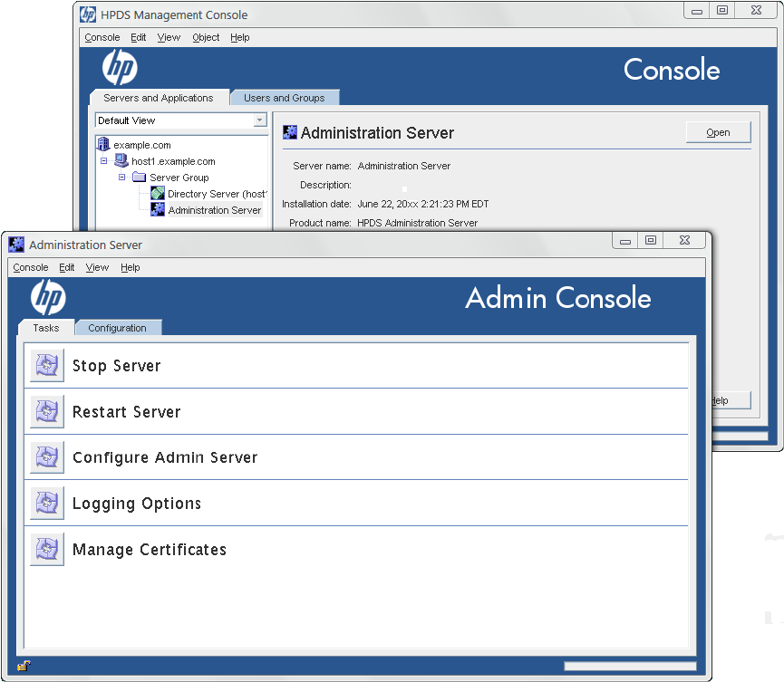Minimize the Administration Server window
This screenshot has width=784, height=682.
pyautogui.click(x=625, y=240)
